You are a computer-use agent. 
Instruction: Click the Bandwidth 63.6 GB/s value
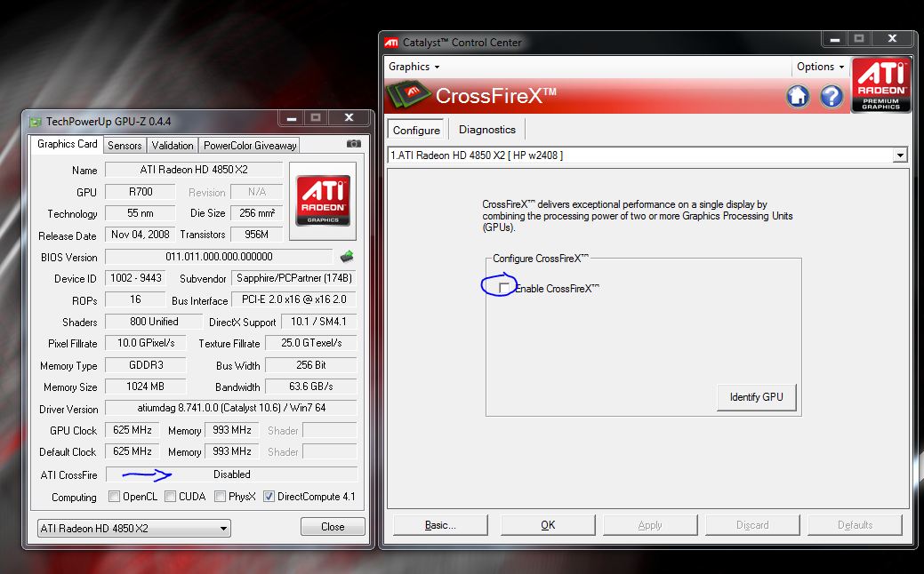311,387
